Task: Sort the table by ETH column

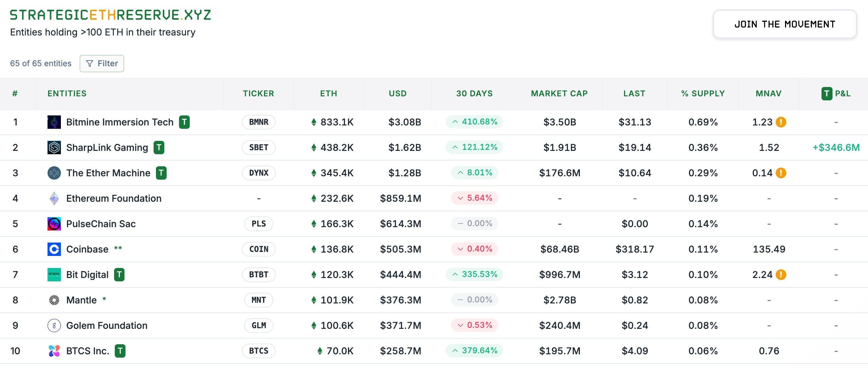Action: [329, 93]
